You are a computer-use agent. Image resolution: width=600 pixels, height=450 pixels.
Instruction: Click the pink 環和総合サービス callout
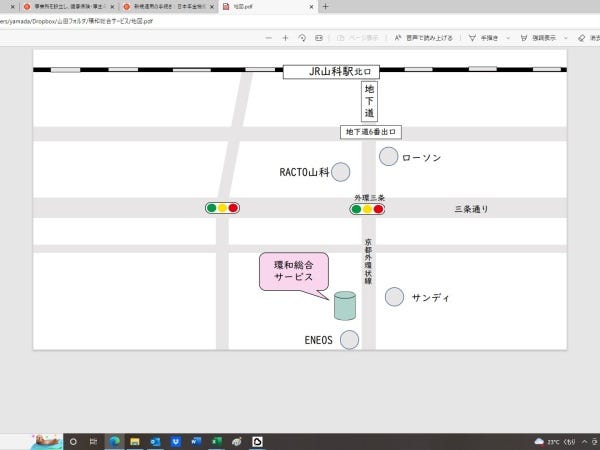point(294,271)
